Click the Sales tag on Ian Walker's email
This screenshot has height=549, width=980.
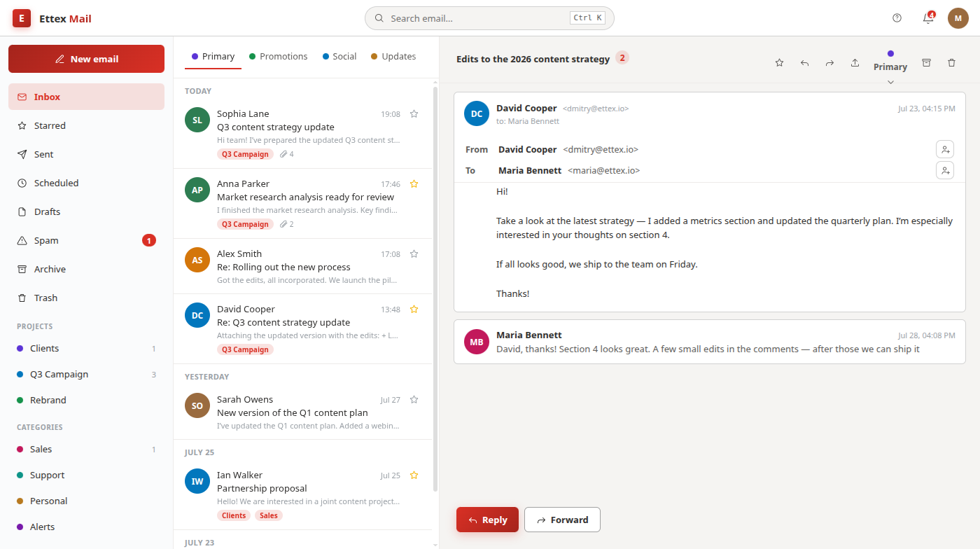click(269, 515)
